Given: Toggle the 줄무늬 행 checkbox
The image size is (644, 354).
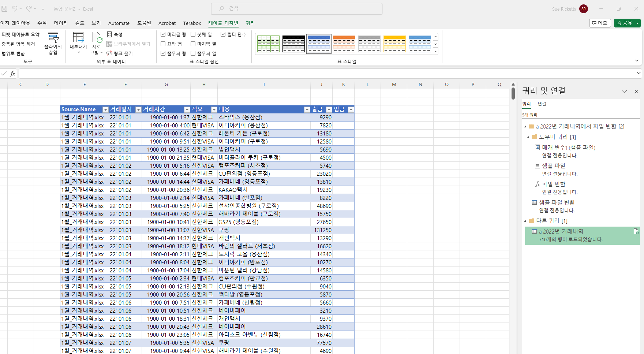Looking at the screenshot, I should 163,53.
